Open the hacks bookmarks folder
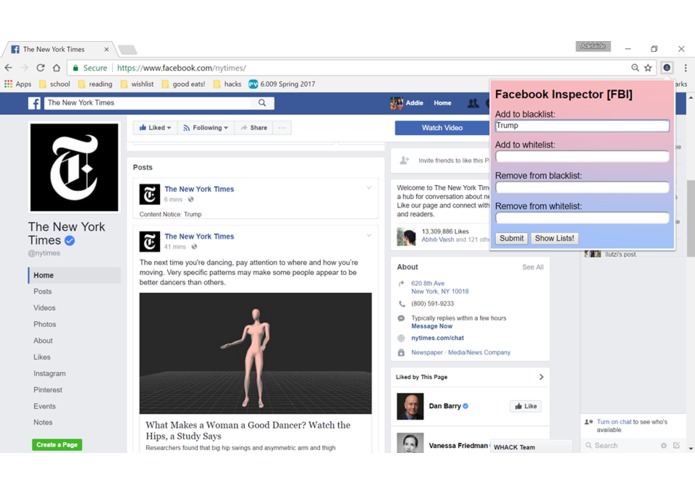The height and width of the screenshot is (494, 695). [227, 84]
